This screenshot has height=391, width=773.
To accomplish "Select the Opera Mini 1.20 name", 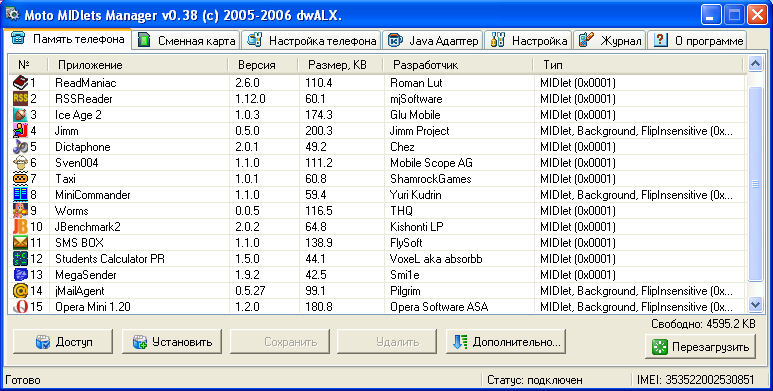I will click(x=93, y=307).
